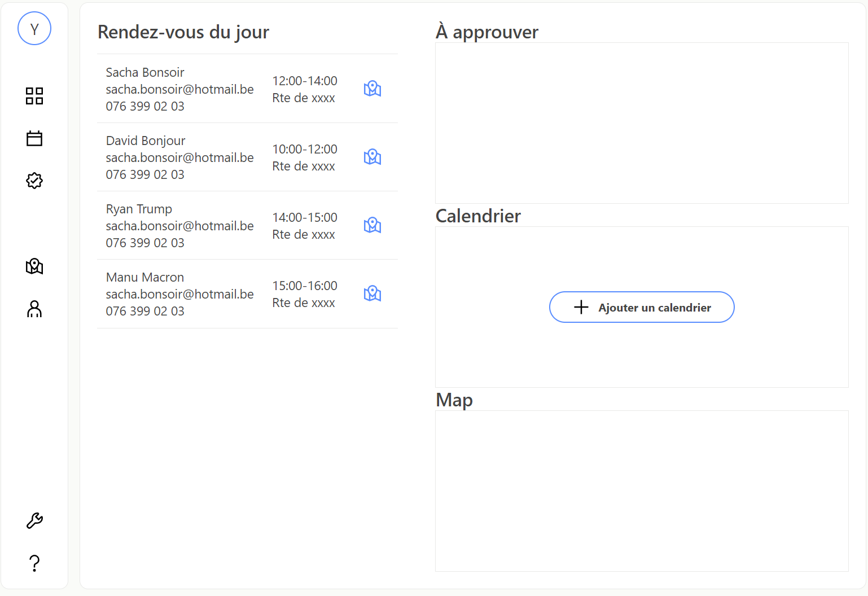Open the wrench settings icon
868x596 pixels.
point(34,520)
